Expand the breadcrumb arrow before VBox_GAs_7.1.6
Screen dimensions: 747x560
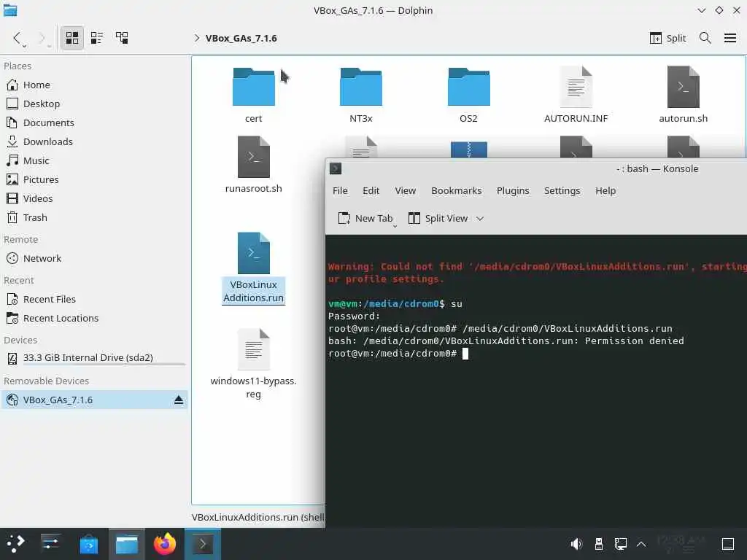click(x=197, y=38)
